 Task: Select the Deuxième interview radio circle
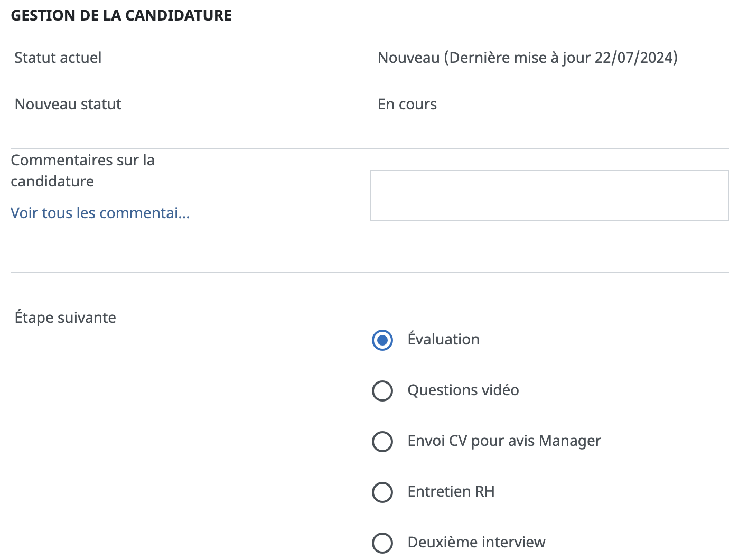point(382,543)
